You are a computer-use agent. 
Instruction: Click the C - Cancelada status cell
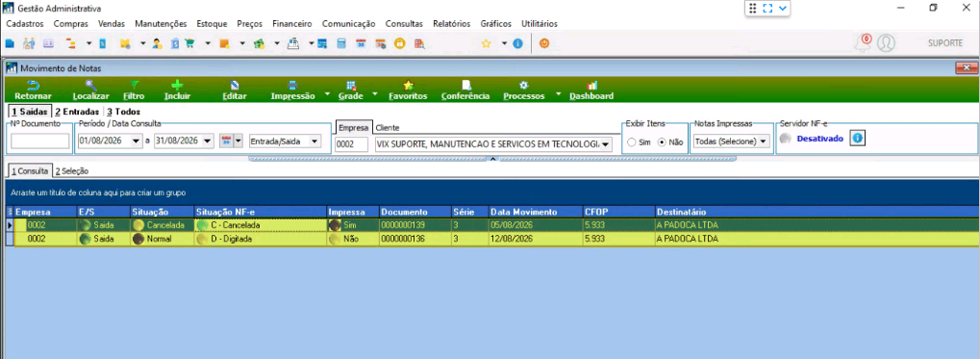(260, 225)
